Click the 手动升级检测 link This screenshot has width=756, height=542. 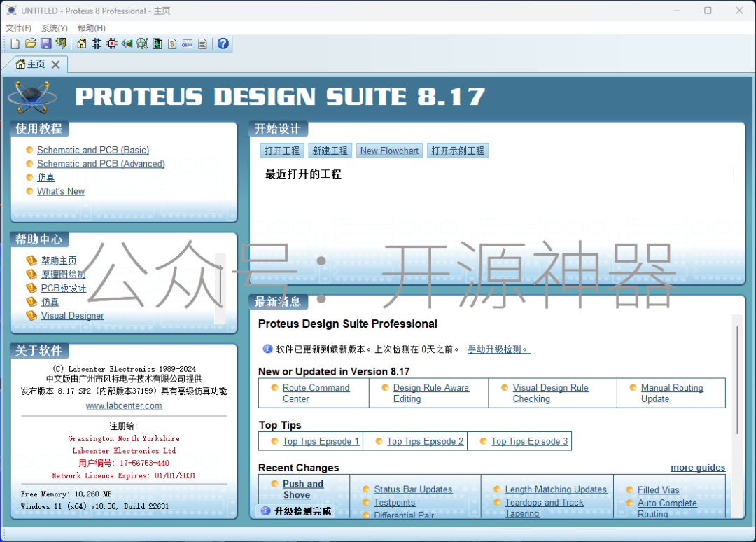[498, 349]
